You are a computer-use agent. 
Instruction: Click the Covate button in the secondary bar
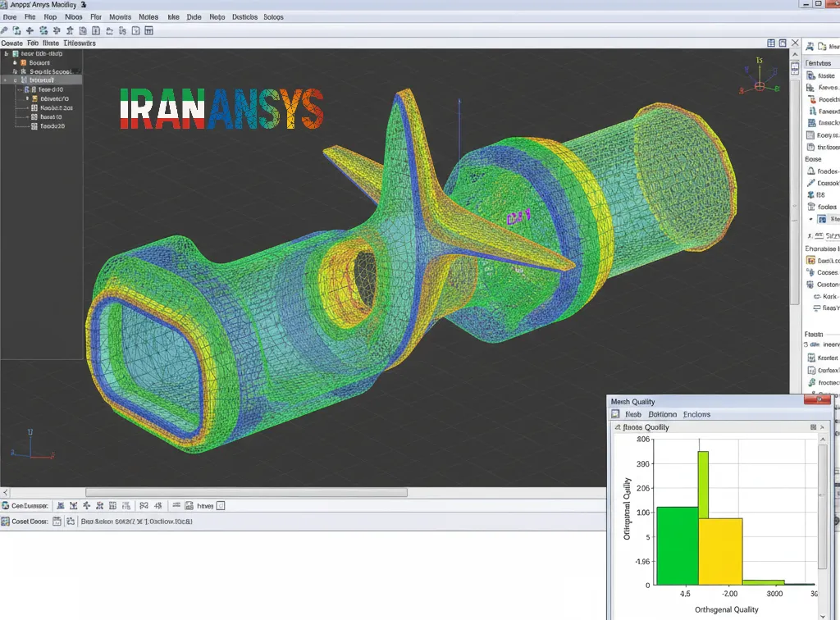tap(11, 43)
